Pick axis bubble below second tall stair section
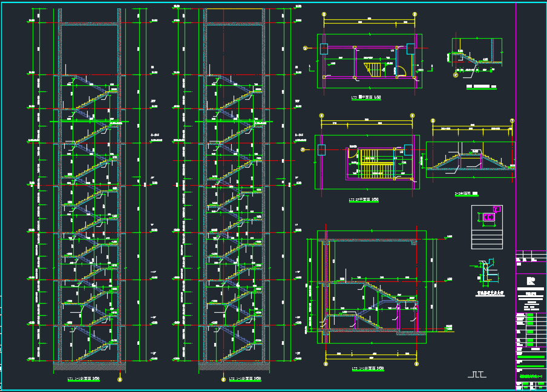This screenshot has height=392, width=547. [x=224, y=379]
